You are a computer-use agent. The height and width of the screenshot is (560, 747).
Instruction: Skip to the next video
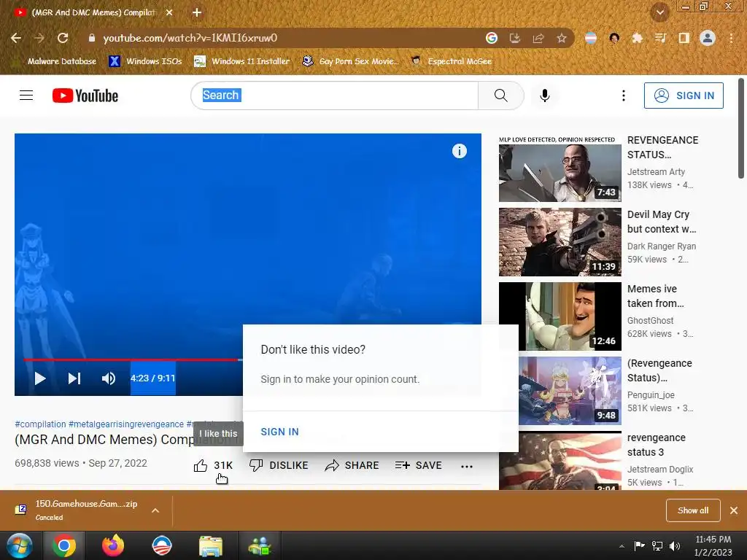click(x=74, y=378)
